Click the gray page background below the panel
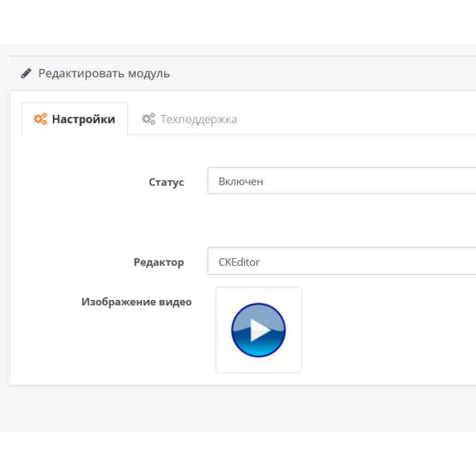 [238, 408]
